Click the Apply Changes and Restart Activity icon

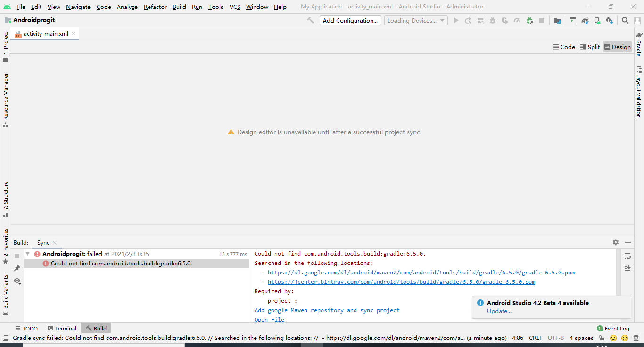click(x=468, y=20)
